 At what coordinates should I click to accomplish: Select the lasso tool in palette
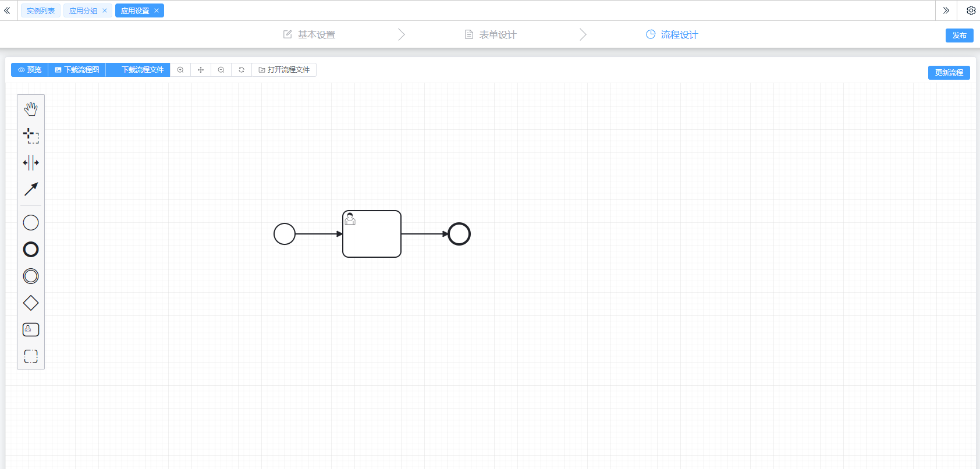pos(31,136)
